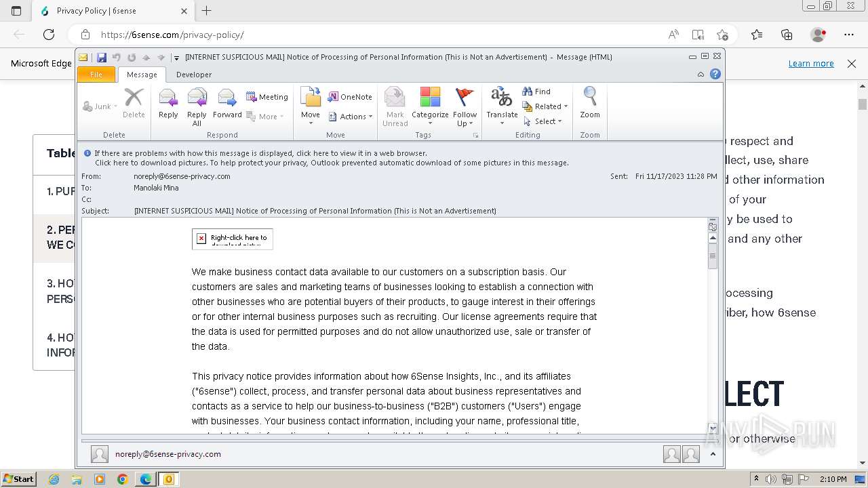Click the taskbar clock showing 2:10 PM
Image resolution: width=868 pixels, height=488 pixels.
[x=833, y=479]
